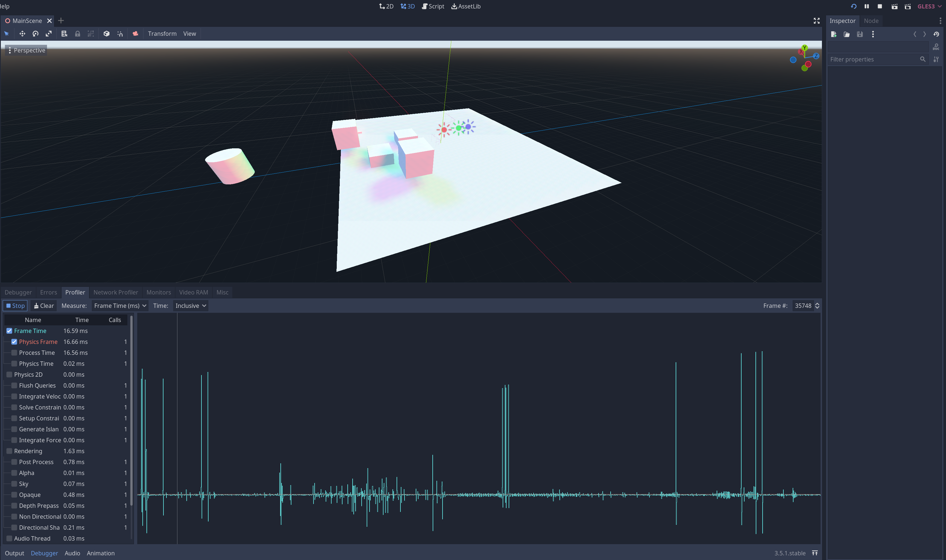Open the Inclusive time dropdown

click(191, 306)
